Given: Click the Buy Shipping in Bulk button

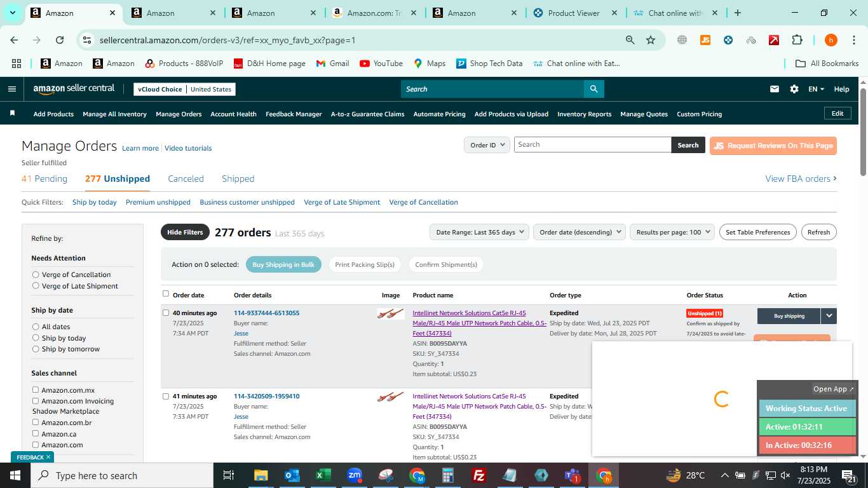Looking at the screenshot, I should pyautogui.click(x=283, y=264).
